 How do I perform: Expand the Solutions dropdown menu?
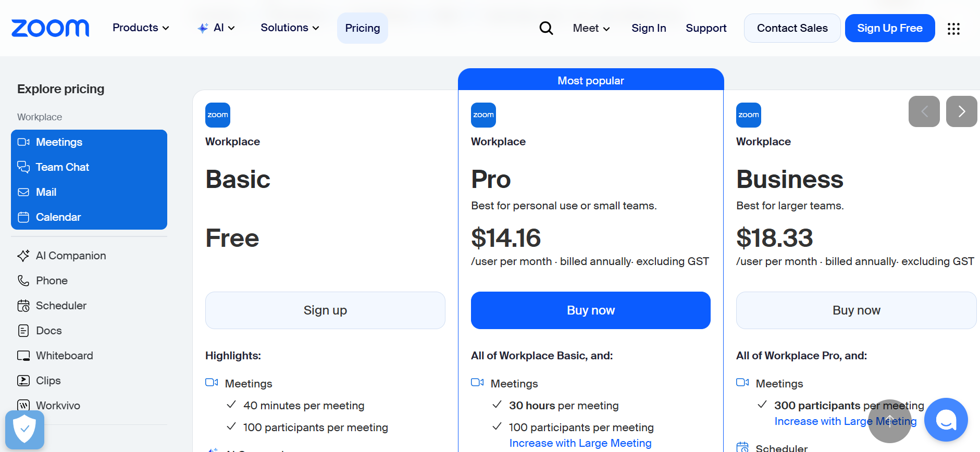pyautogui.click(x=290, y=28)
